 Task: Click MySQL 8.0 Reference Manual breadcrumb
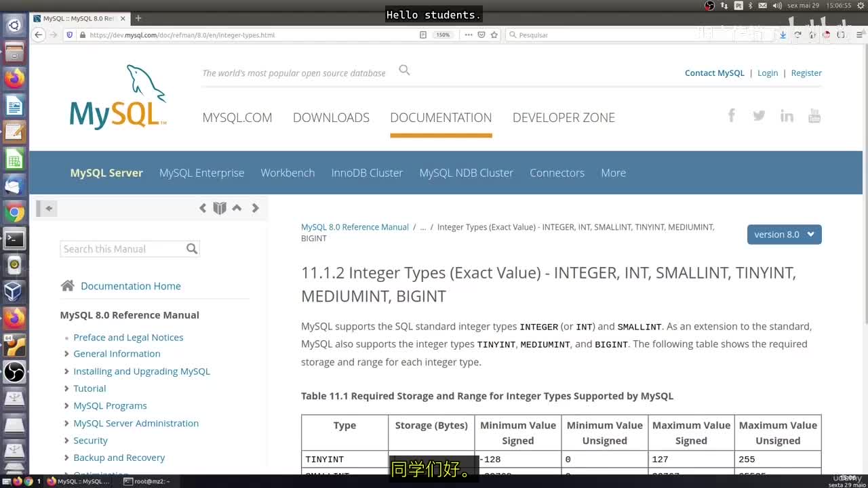point(355,227)
